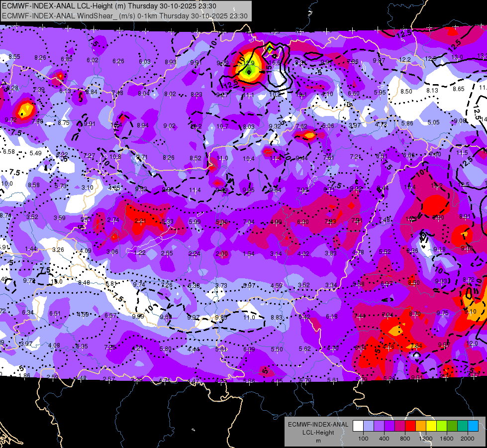Click the 10.4 grid value
This screenshot has height=448, width=487.
pos(248,159)
